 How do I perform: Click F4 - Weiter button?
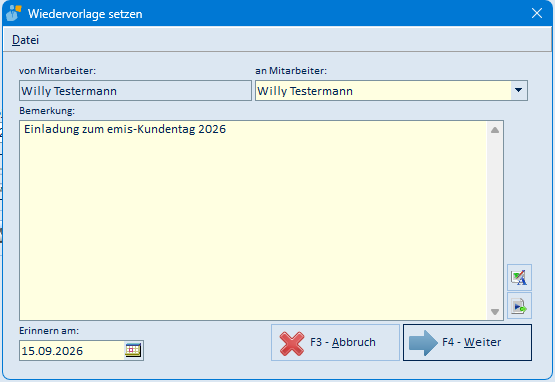(467, 342)
